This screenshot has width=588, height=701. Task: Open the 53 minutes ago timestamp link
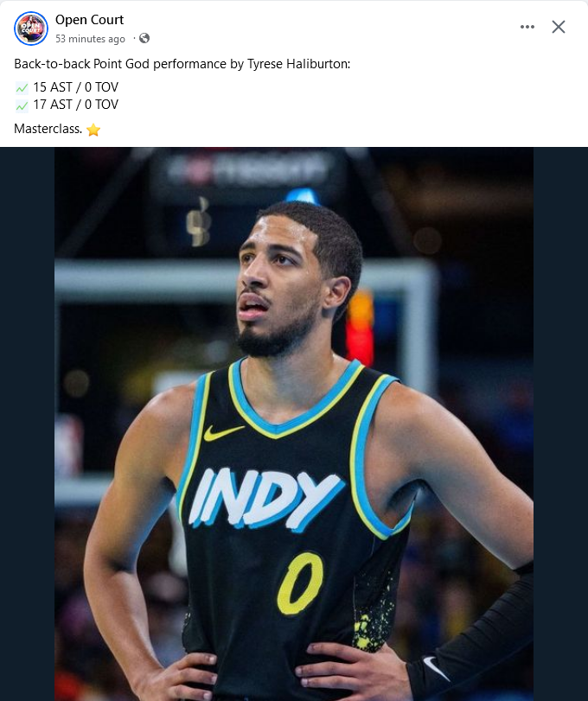click(x=90, y=39)
